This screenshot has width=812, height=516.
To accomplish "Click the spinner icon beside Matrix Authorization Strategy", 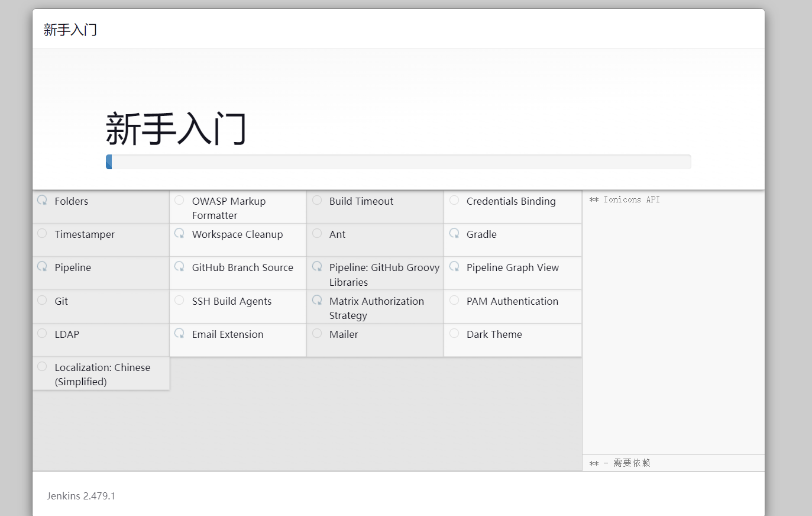I will 317,300.
